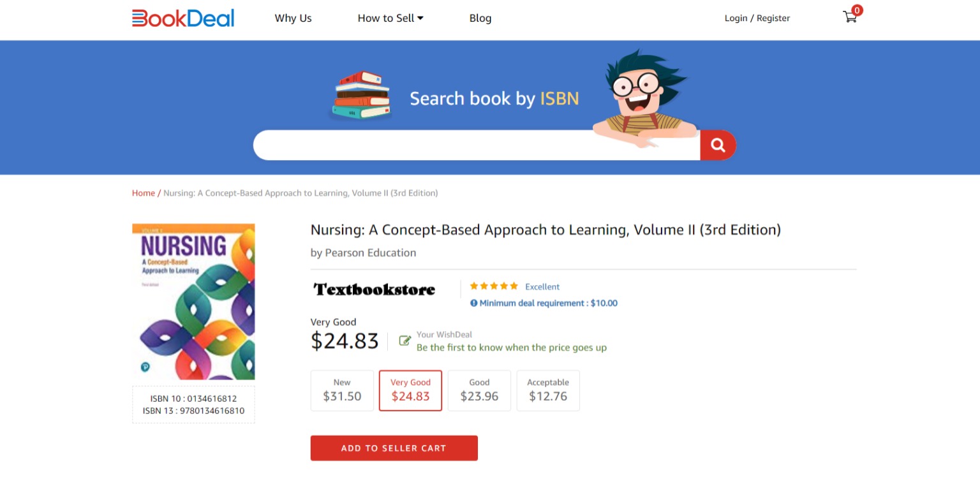Screen dimensions: 980x479
Task: Open the Blog menu item
Action: (480, 18)
